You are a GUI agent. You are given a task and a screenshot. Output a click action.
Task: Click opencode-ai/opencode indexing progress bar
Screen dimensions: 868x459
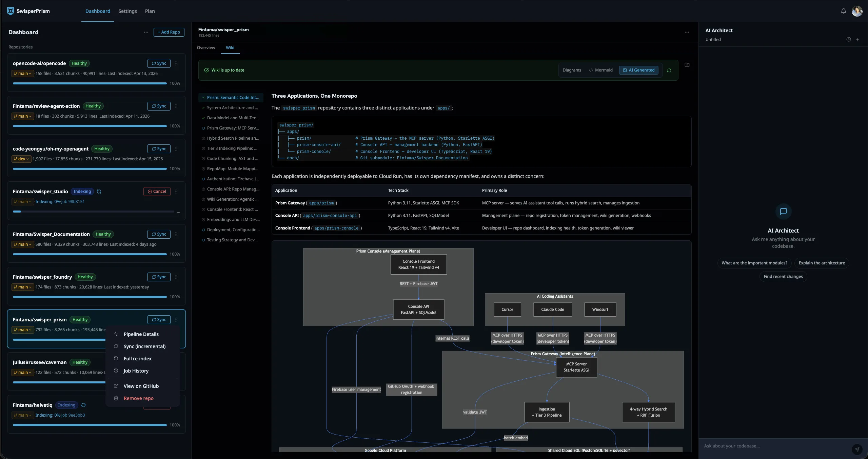pos(90,83)
